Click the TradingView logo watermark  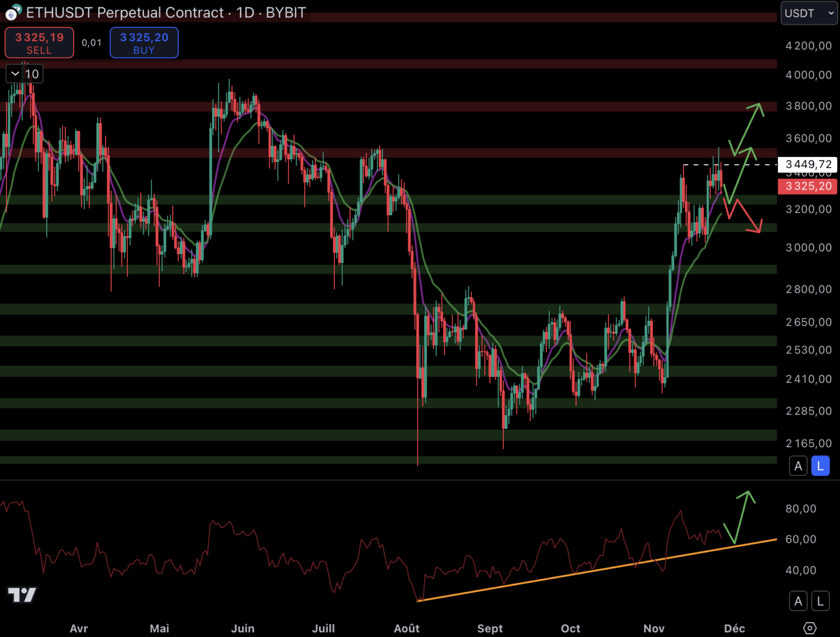pyautogui.click(x=22, y=595)
